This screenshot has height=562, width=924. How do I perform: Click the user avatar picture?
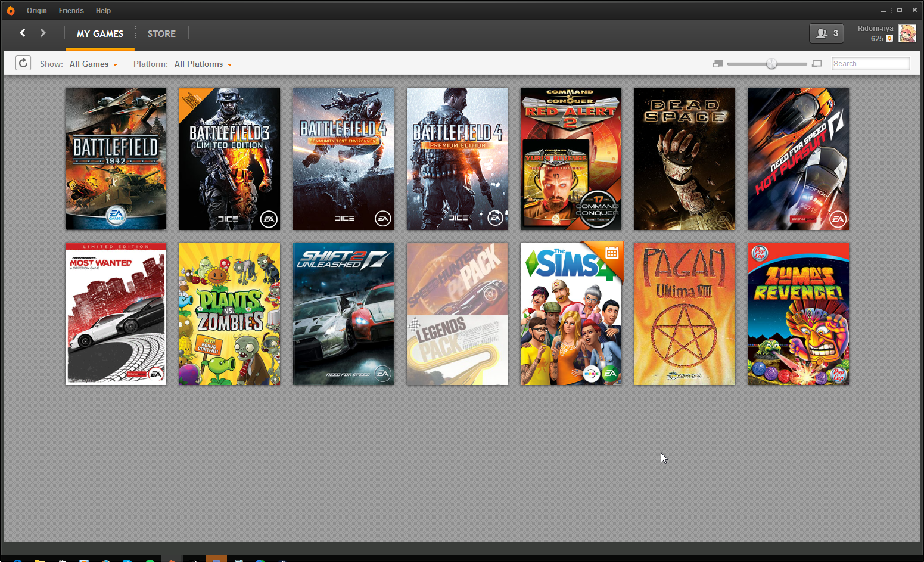click(907, 33)
